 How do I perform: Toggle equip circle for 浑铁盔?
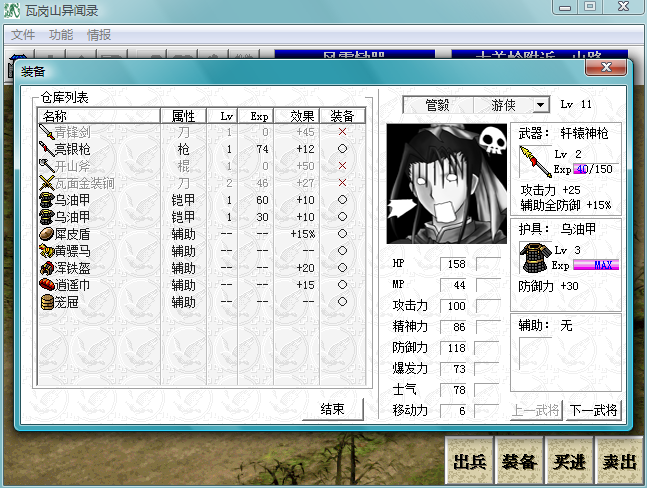(342, 268)
